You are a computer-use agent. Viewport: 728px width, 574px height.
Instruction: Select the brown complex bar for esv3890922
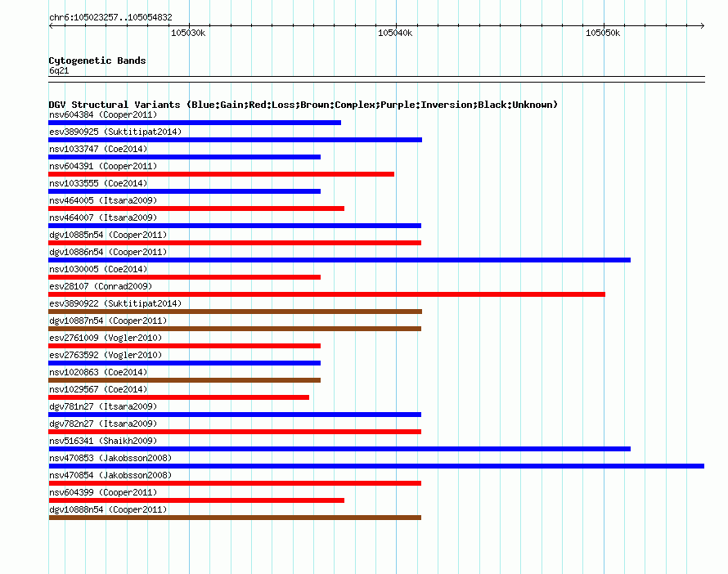[x=236, y=312]
